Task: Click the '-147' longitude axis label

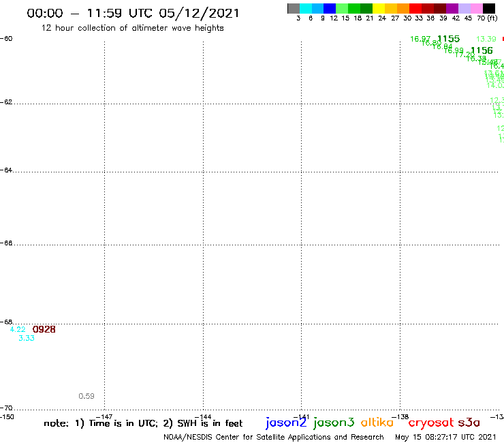Action: click(104, 417)
